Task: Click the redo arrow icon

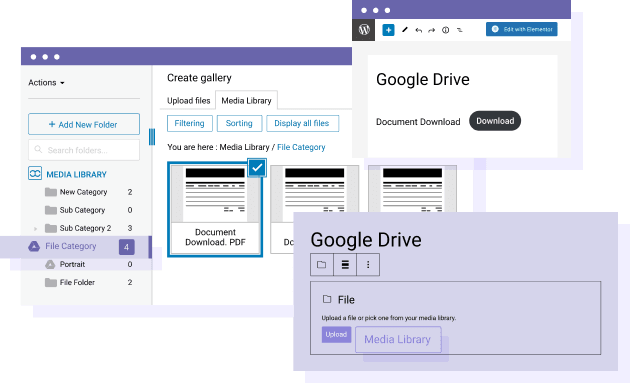Action: pos(432,30)
